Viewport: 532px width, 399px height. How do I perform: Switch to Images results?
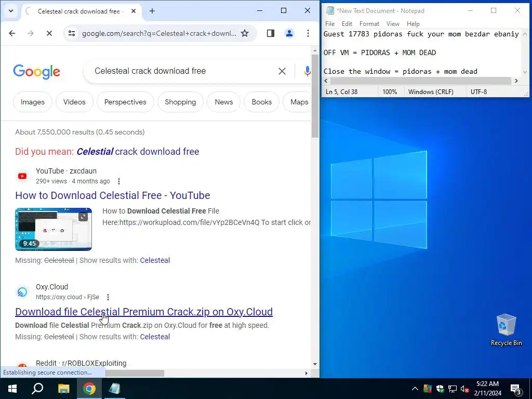(33, 102)
